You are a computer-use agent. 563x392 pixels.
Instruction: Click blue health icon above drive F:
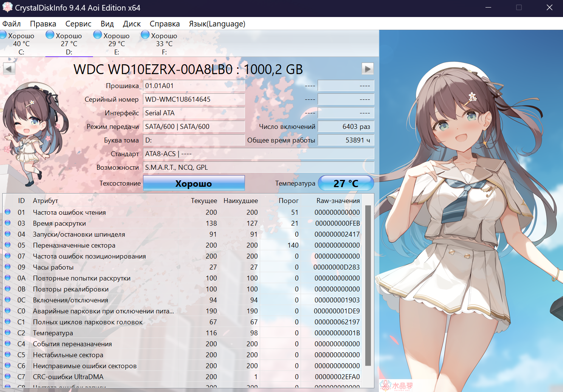click(x=145, y=35)
